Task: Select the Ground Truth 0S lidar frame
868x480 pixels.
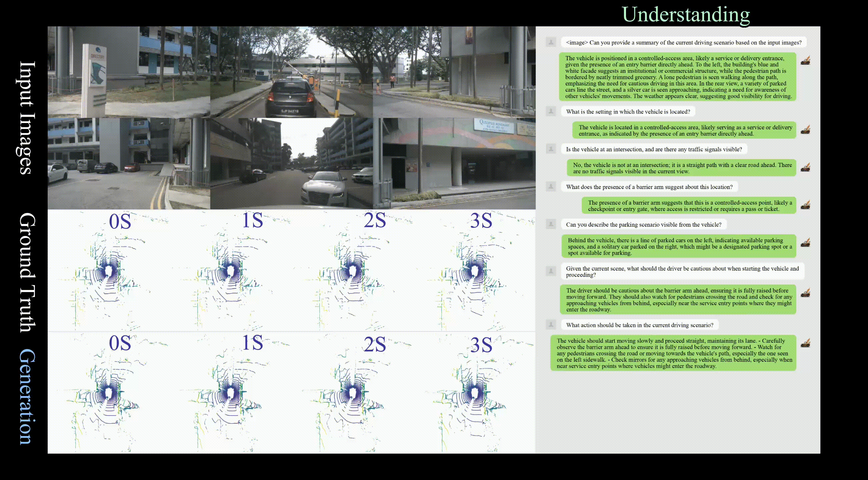Action: pos(109,271)
